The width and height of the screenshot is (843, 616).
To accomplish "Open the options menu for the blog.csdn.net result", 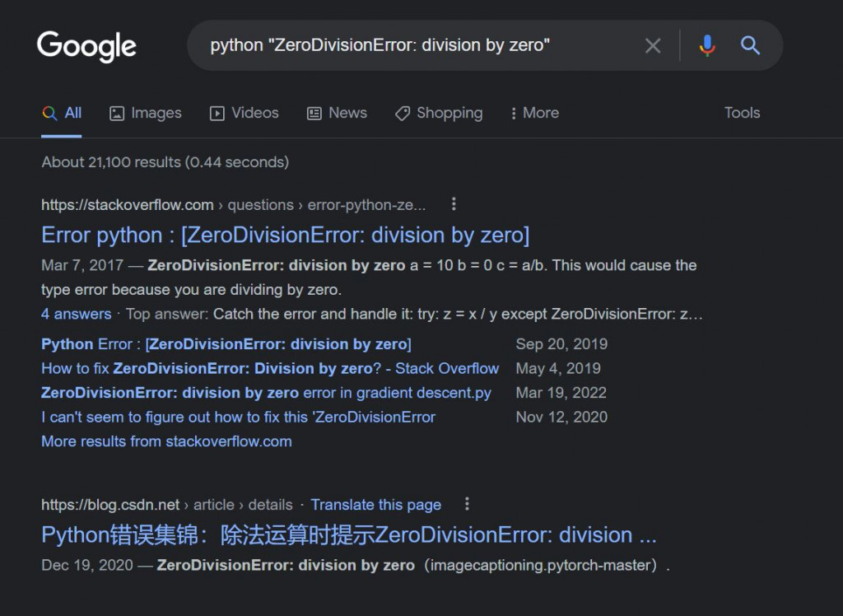I will pos(467,503).
